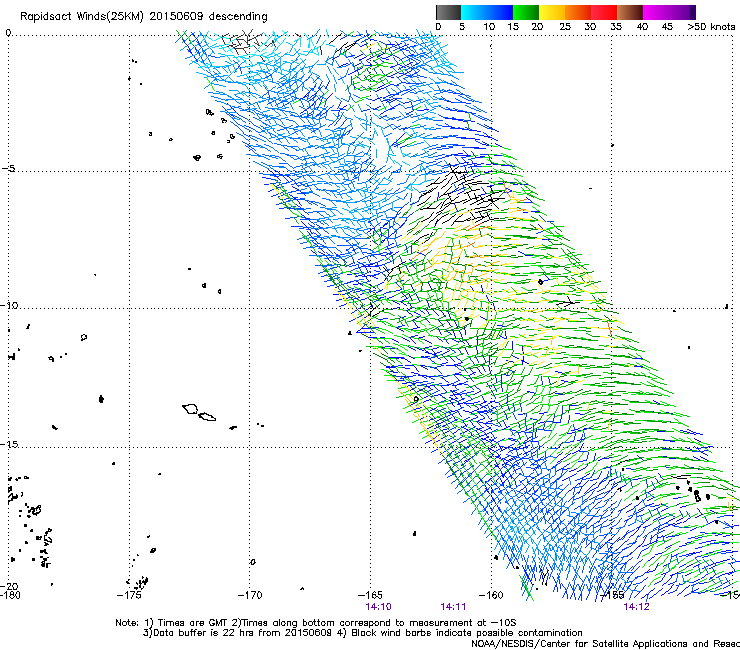Screen dimensions: 740x650
Task: Click the purple time label '14:11'
Action: [453, 607]
